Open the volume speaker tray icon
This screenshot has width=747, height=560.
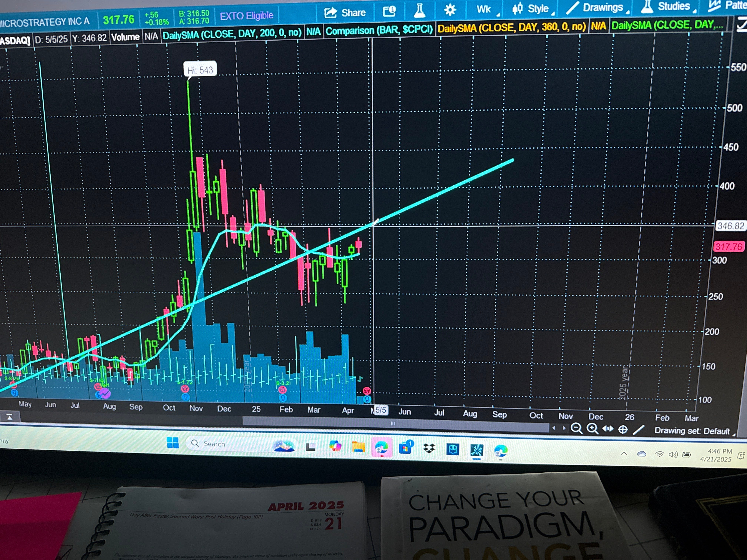(x=673, y=455)
